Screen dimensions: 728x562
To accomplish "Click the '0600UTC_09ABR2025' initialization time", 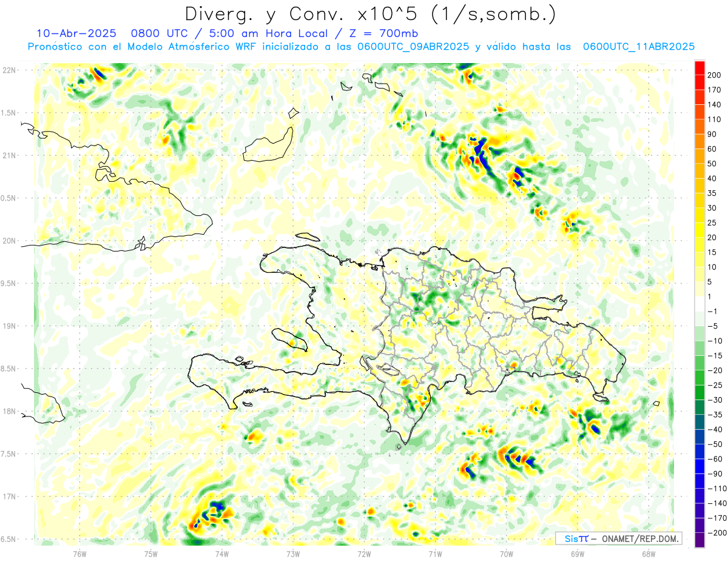I will (x=413, y=47).
